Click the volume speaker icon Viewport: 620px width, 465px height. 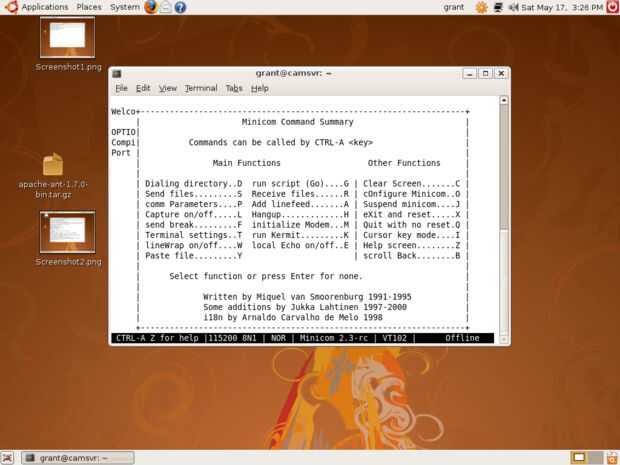[x=513, y=7]
